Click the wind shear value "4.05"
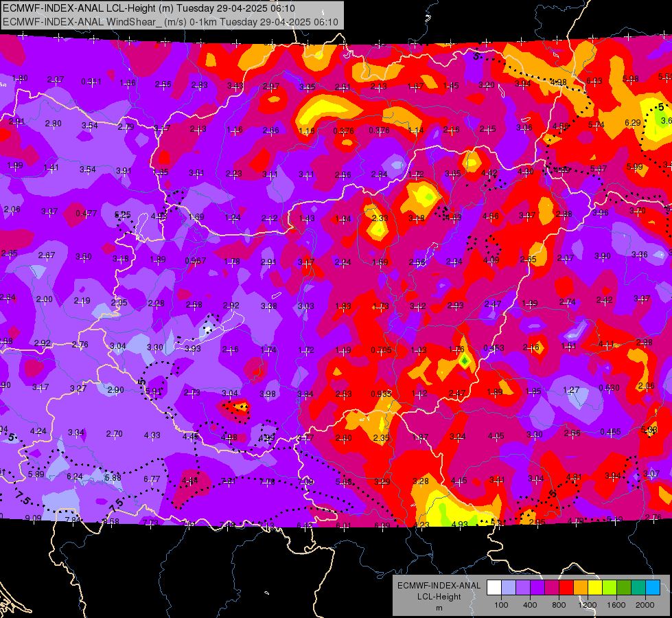The width and height of the screenshot is (672, 618). pyautogui.click(x=496, y=436)
